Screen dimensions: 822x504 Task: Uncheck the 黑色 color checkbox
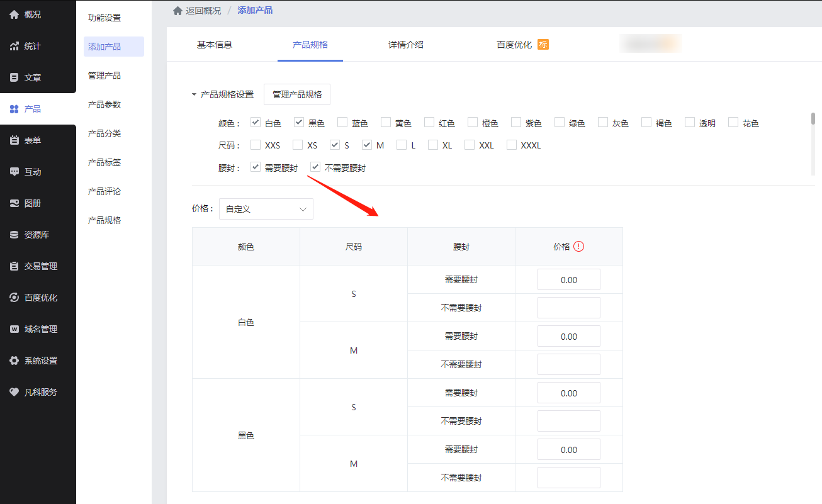tap(299, 123)
